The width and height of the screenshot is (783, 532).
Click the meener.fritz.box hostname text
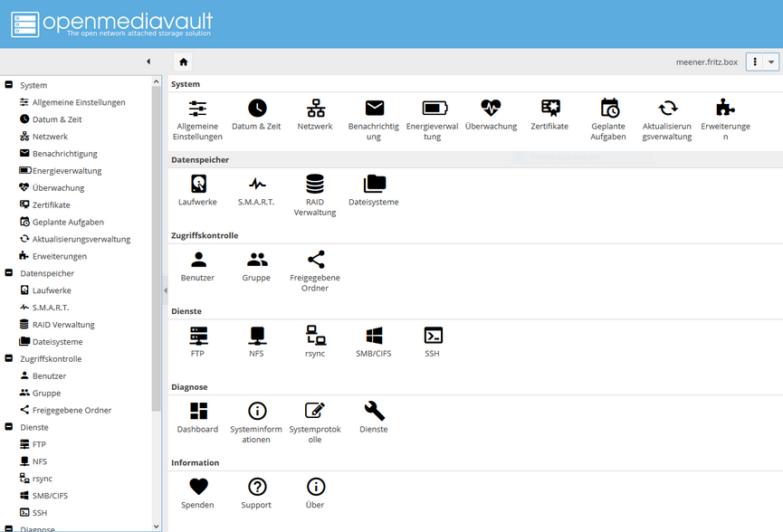[x=707, y=62]
